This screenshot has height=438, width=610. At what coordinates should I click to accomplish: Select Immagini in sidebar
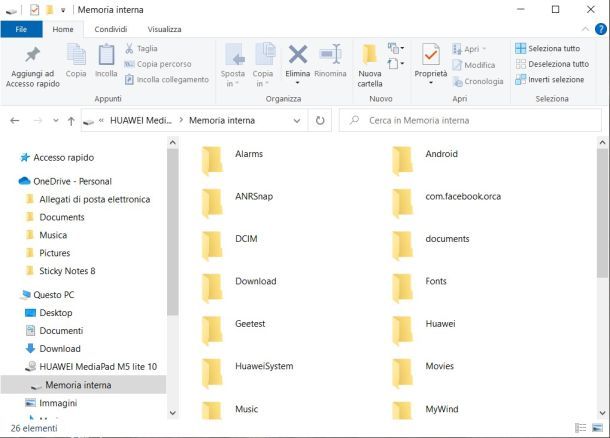[51, 403]
